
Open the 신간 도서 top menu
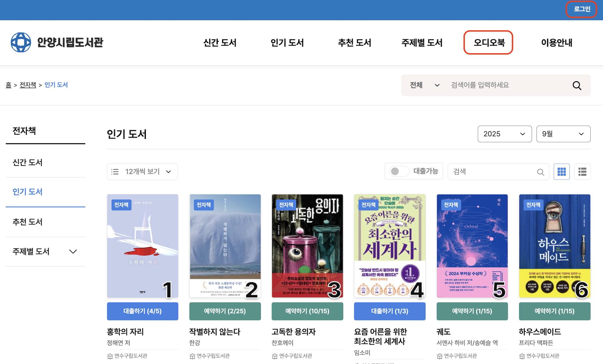[220, 43]
